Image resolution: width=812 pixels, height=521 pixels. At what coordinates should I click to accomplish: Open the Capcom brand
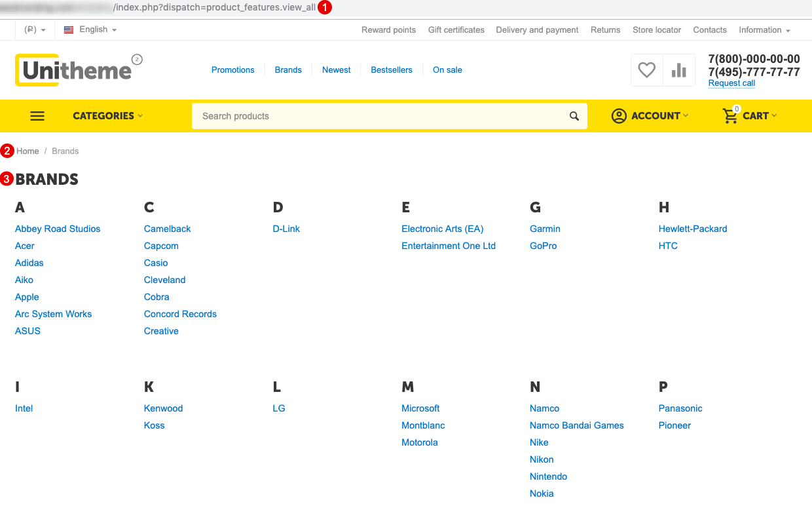pos(161,246)
